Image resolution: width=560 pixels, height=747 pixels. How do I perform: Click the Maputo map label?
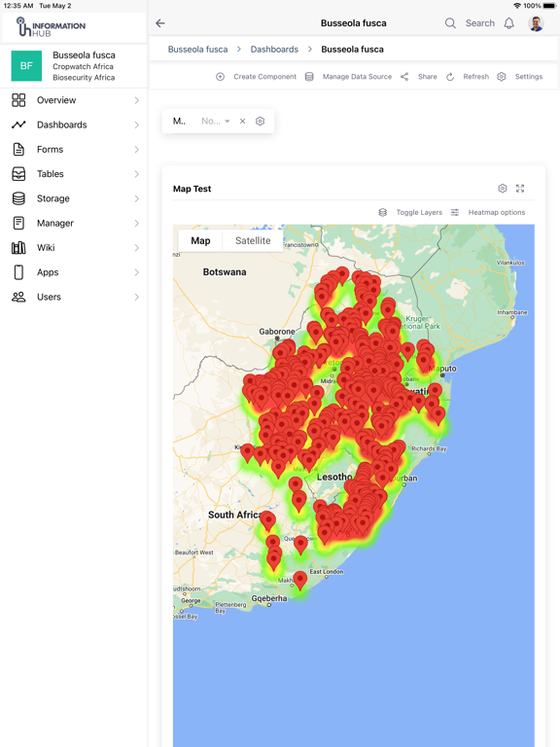tap(443, 369)
